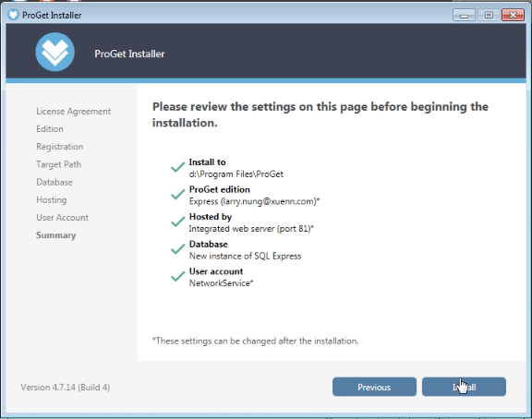Image resolution: width=532 pixels, height=419 pixels.
Task: Click New instance of SQL Express text
Action: pyautogui.click(x=246, y=256)
